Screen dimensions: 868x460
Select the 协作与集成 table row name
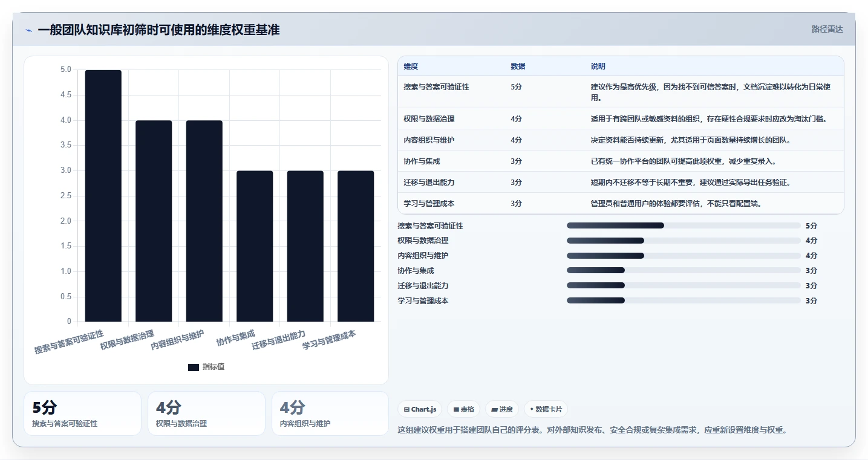422,161
